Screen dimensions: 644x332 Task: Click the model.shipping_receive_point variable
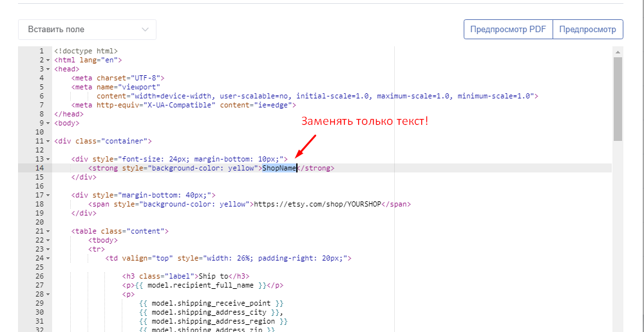(x=211, y=303)
